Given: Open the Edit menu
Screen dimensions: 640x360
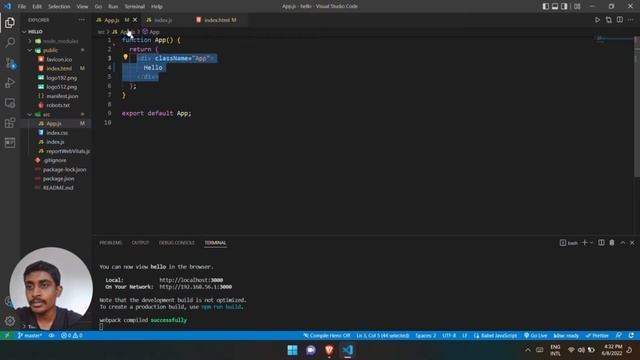Looking at the screenshot, I should tap(37, 6).
